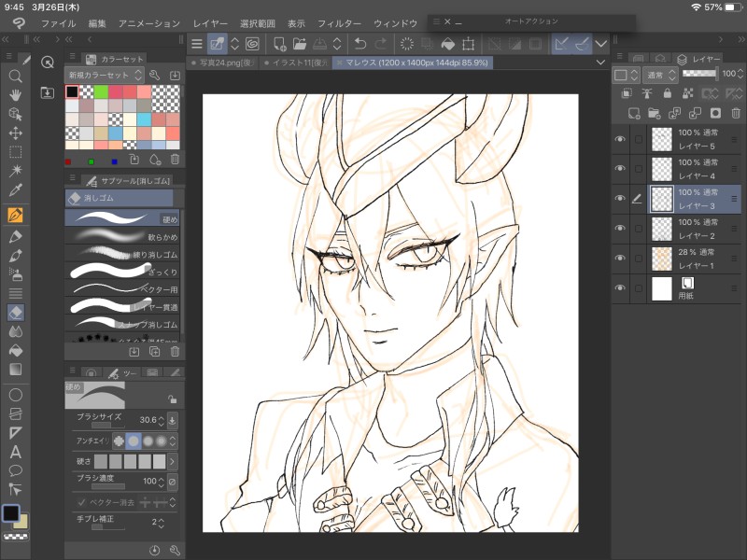Toggle ベクター消去 checkbox
Image resolution: width=747 pixels, height=560 pixels.
pos(81,502)
